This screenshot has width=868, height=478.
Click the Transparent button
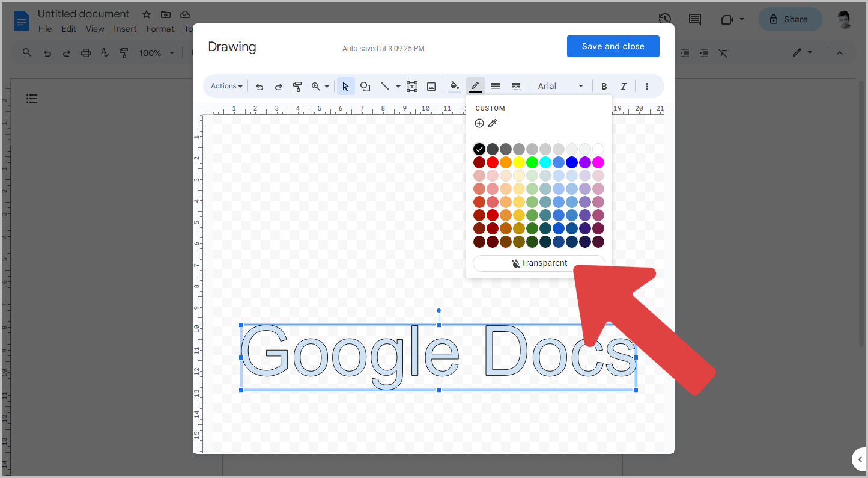[539, 263]
